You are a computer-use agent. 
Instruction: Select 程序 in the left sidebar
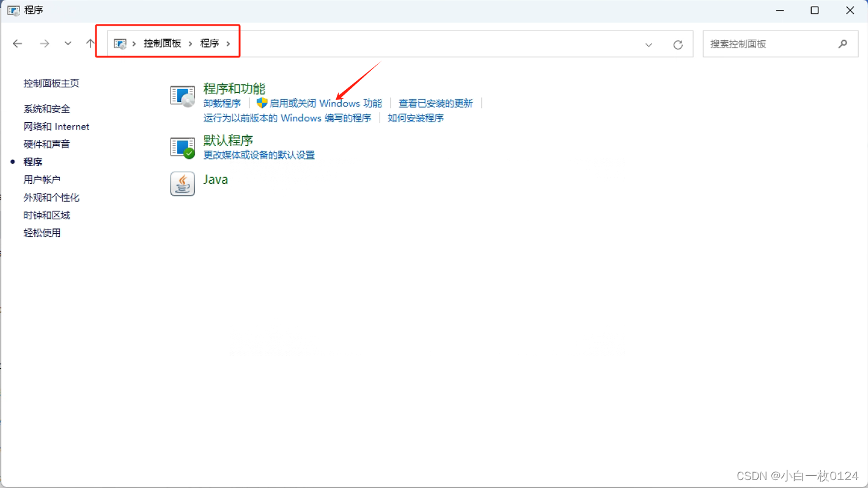(33, 162)
